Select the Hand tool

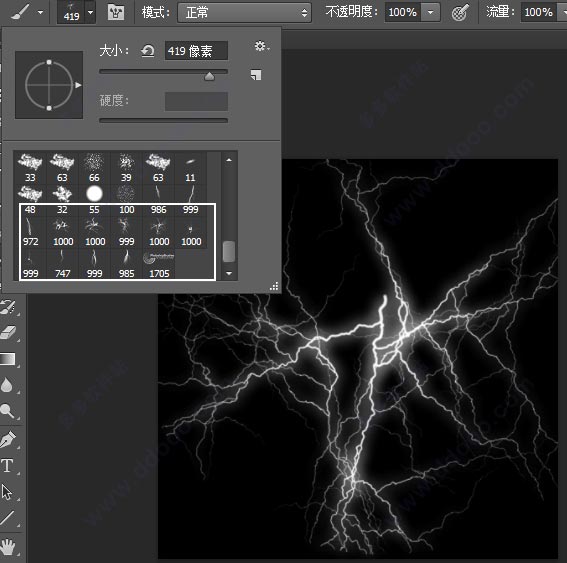(x=8, y=546)
